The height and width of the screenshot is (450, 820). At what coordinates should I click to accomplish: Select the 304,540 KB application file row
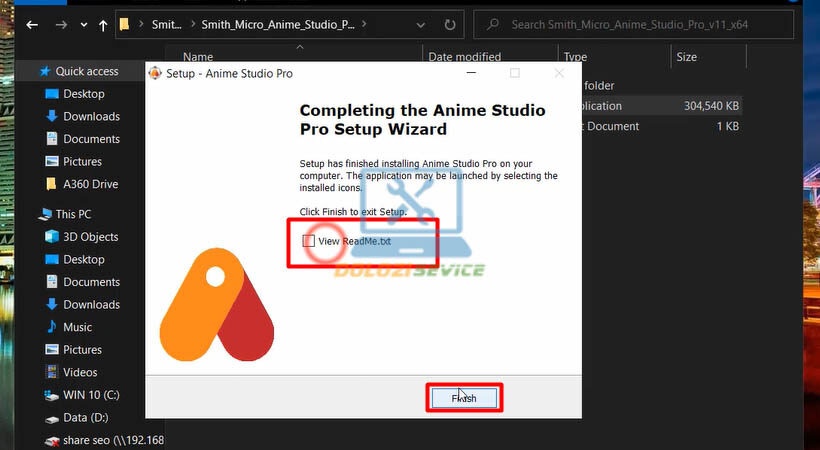pos(661,106)
